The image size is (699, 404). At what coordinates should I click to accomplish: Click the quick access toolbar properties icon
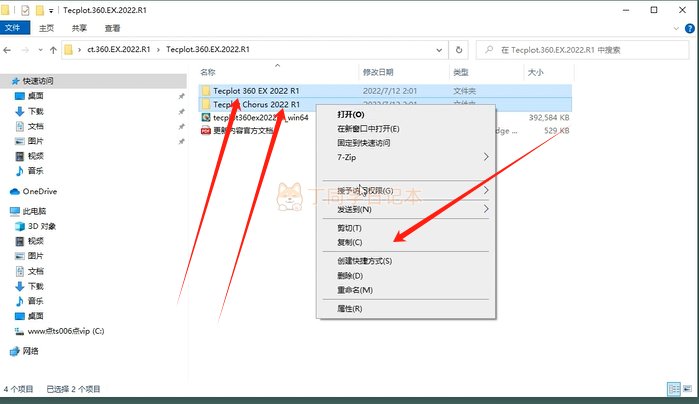point(25,10)
